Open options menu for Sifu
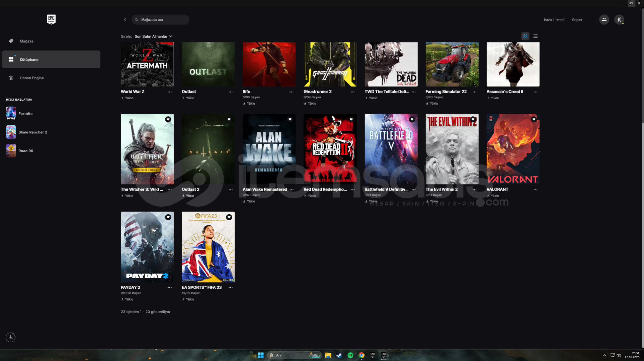This screenshot has width=644, height=361. point(292,92)
